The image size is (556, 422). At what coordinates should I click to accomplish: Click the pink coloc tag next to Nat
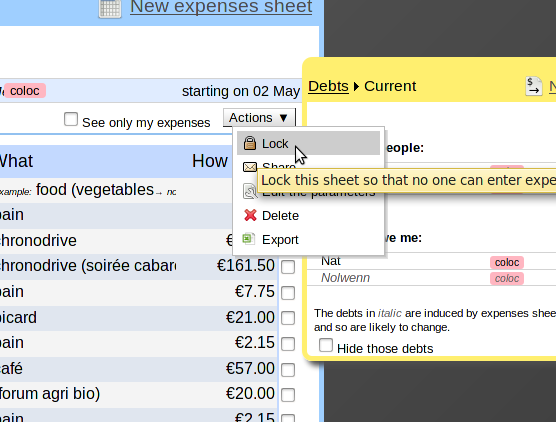[507, 262]
